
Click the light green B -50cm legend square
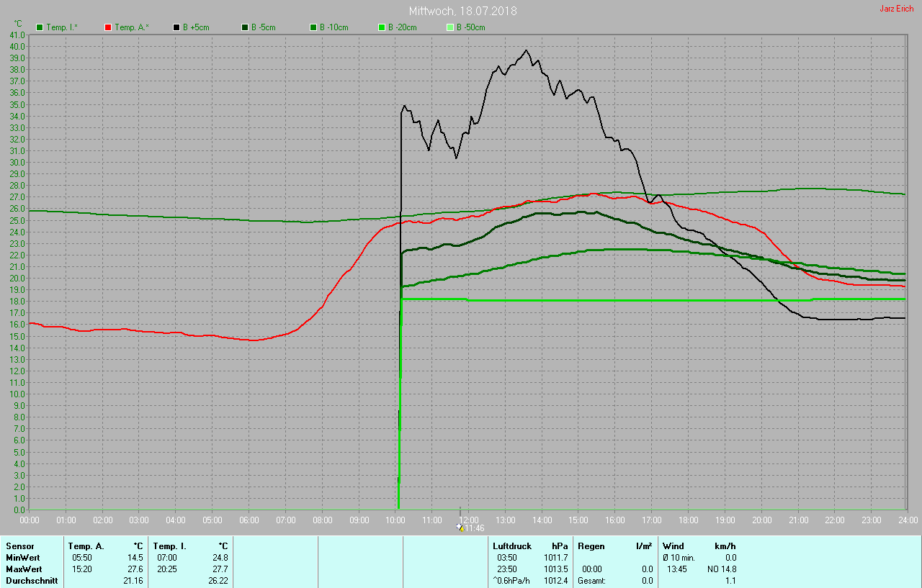coord(449,27)
